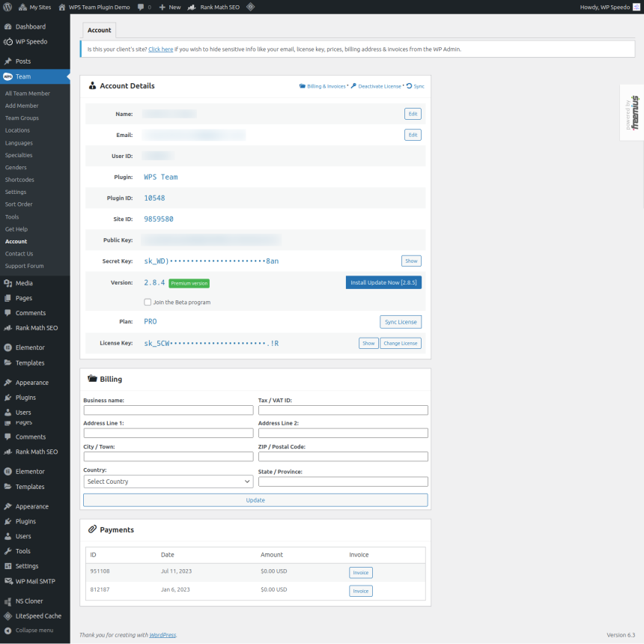Image resolution: width=644 pixels, height=644 pixels.
Task: Open Elementor from the sidebar
Action: click(x=28, y=347)
